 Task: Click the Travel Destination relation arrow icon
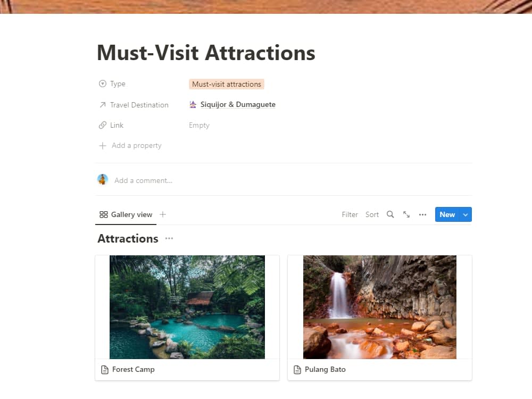[x=103, y=105]
